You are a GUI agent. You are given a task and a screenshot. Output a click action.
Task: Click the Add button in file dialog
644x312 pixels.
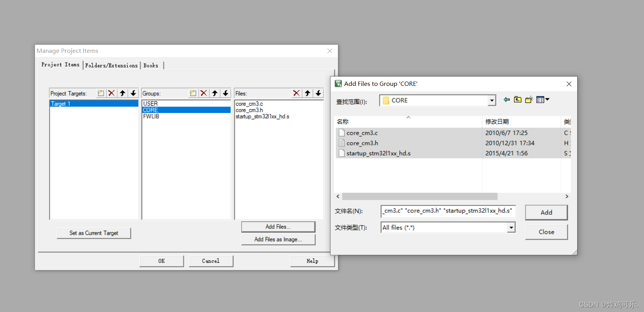pos(546,213)
